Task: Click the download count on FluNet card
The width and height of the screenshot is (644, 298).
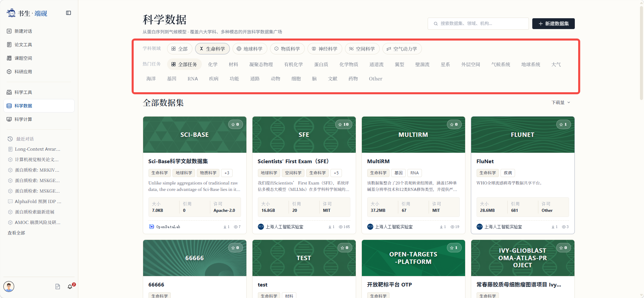Action: pos(555,227)
